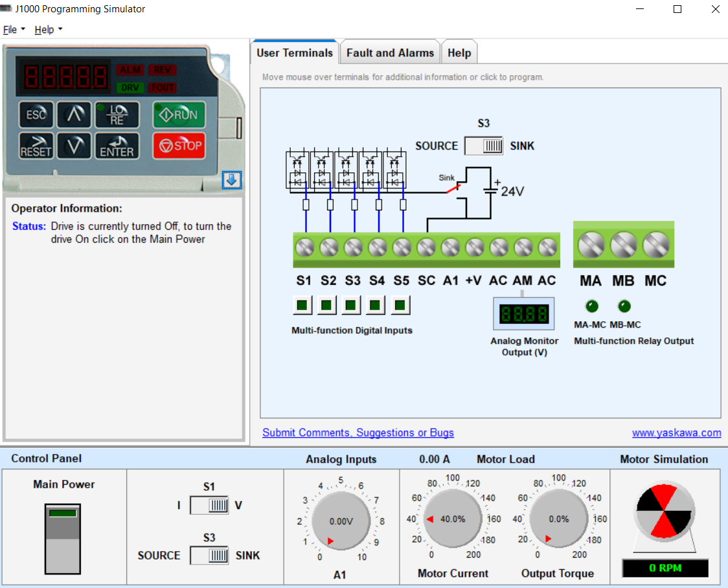Click the A1 terminal screw
Screen dimensions: 728x588
(x=450, y=247)
